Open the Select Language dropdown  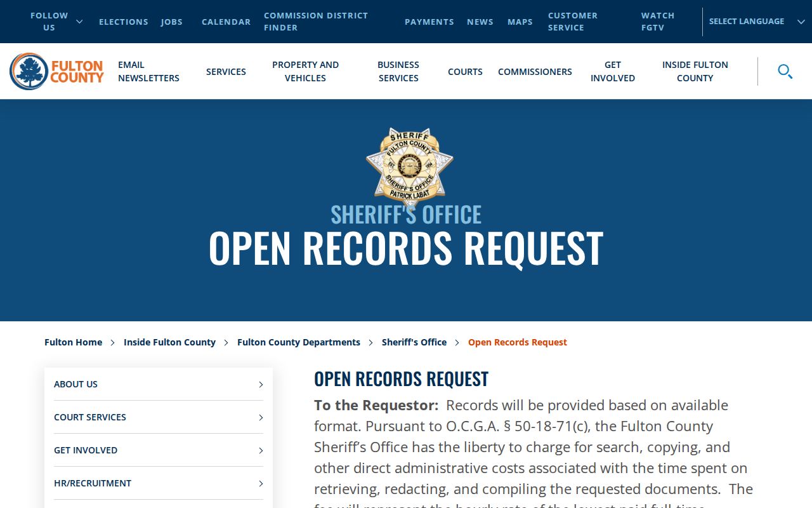(x=757, y=22)
